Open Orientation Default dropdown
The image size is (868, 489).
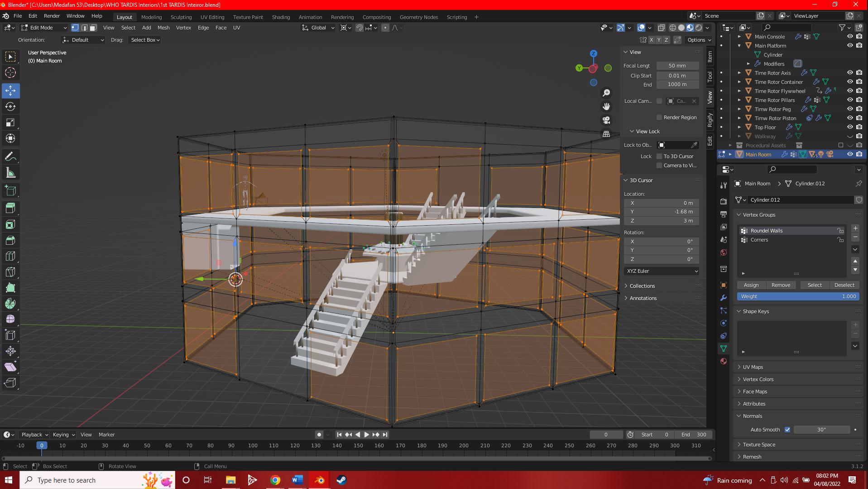[x=83, y=40]
